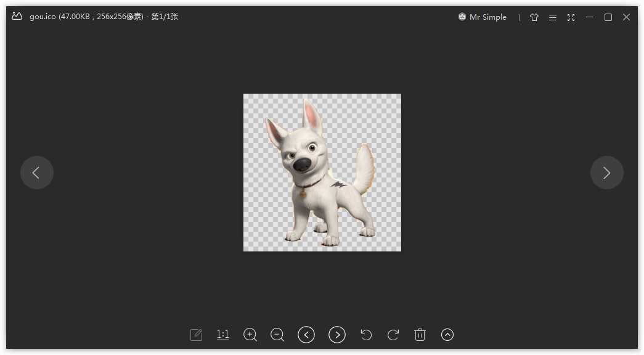Enter fullscreen view with expand icon

point(571,17)
